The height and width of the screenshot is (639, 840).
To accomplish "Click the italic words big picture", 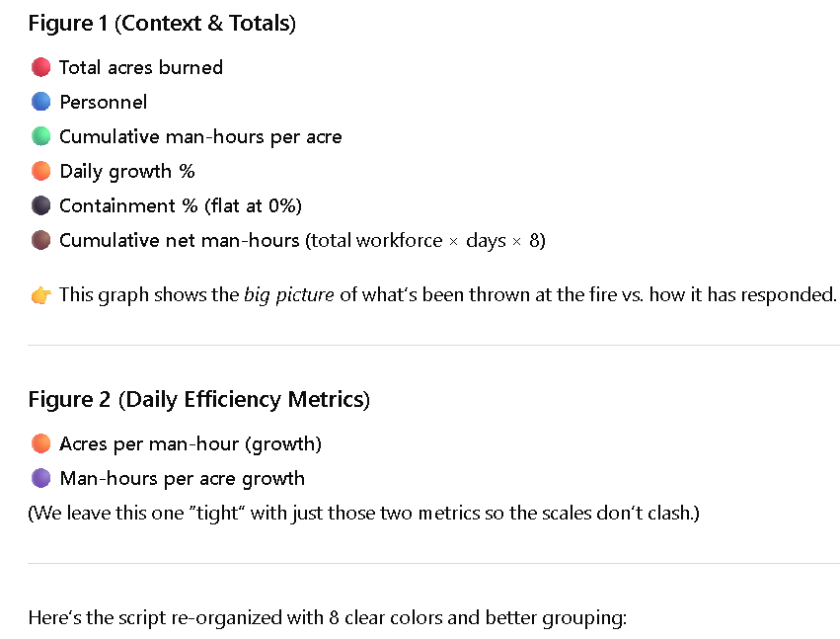I will pyautogui.click(x=289, y=295).
